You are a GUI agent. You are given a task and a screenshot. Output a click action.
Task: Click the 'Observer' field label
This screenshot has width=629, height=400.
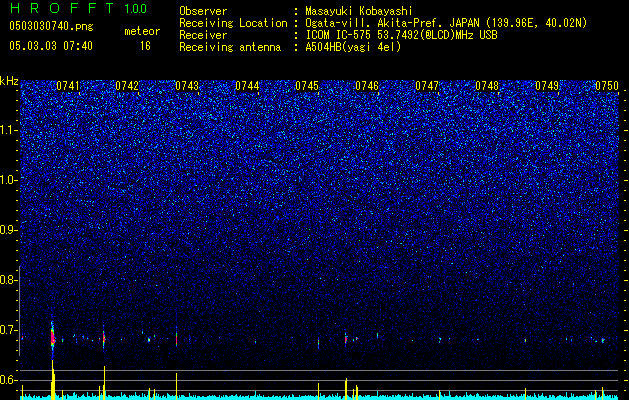[x=203, y=11]
